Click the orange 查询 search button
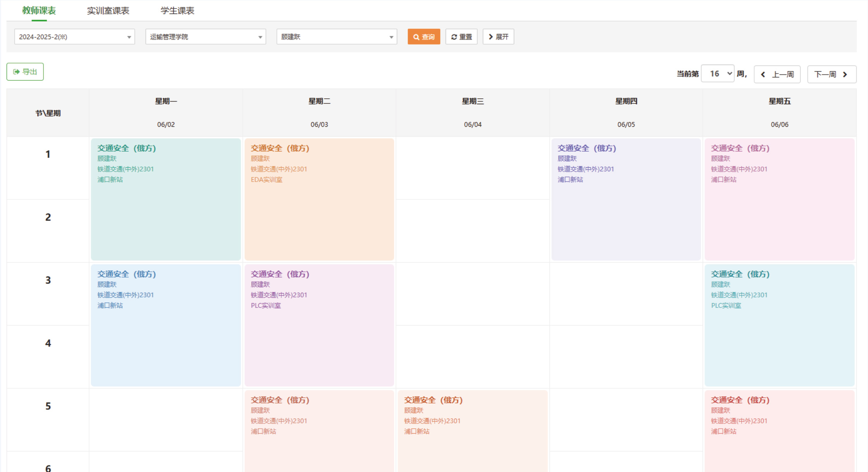Image resolution: width=868 pixels, height=472 pixels. [424, 37]
